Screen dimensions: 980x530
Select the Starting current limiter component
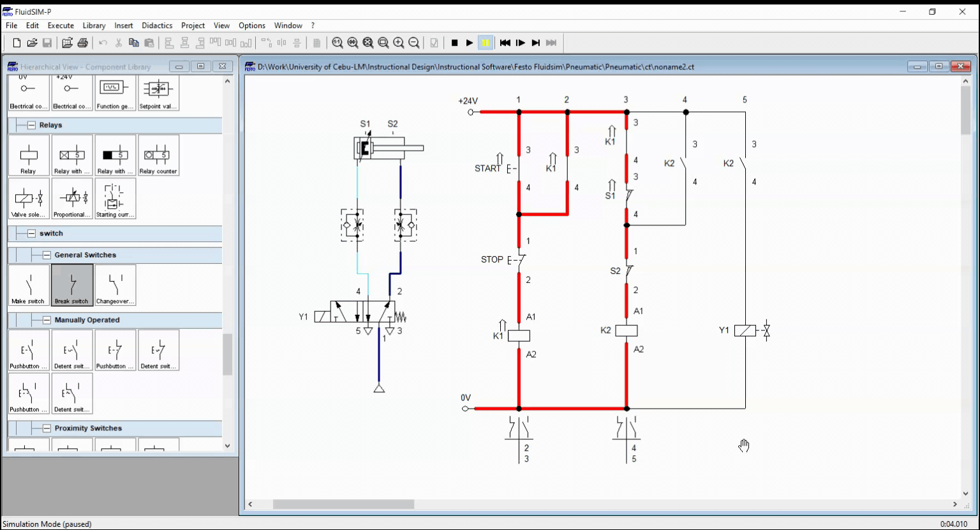115,199
